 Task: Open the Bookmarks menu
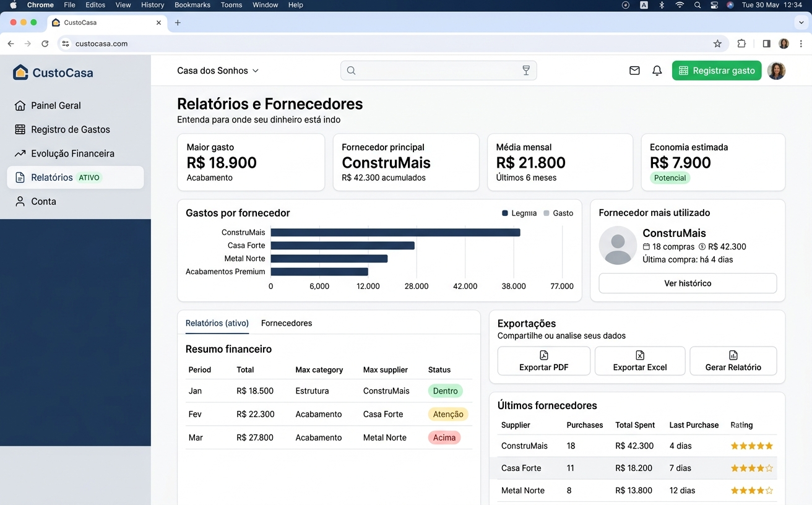pyautogui.click(x=192, y=5)
